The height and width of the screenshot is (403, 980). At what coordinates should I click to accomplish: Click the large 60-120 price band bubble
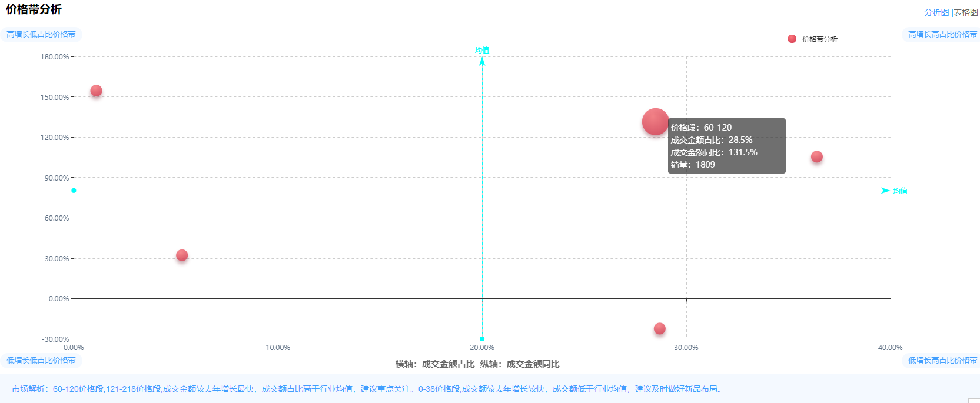[x=655, y=122]
